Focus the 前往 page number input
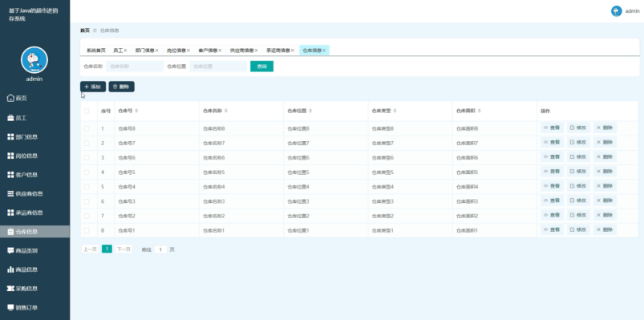This screenshot has height=320, width=644. coord(160,249)
